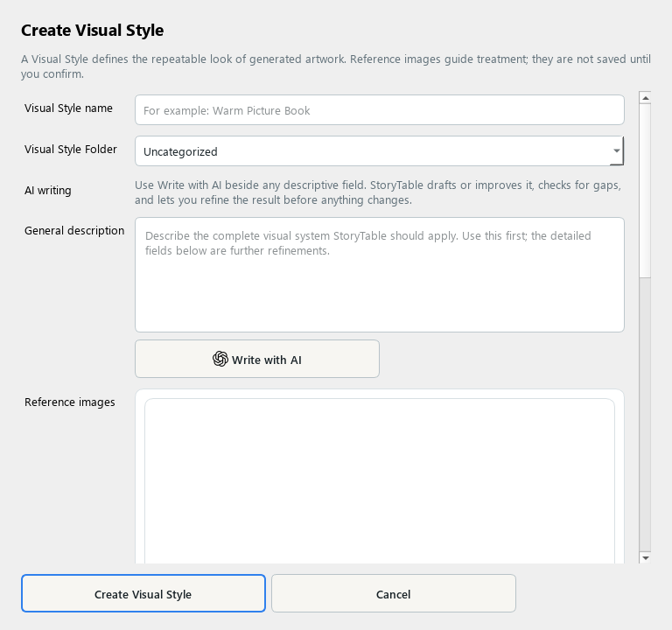672x630 pixels.
Task: Click the 'Visual Style Folder' label
Action: pos(71,149)
